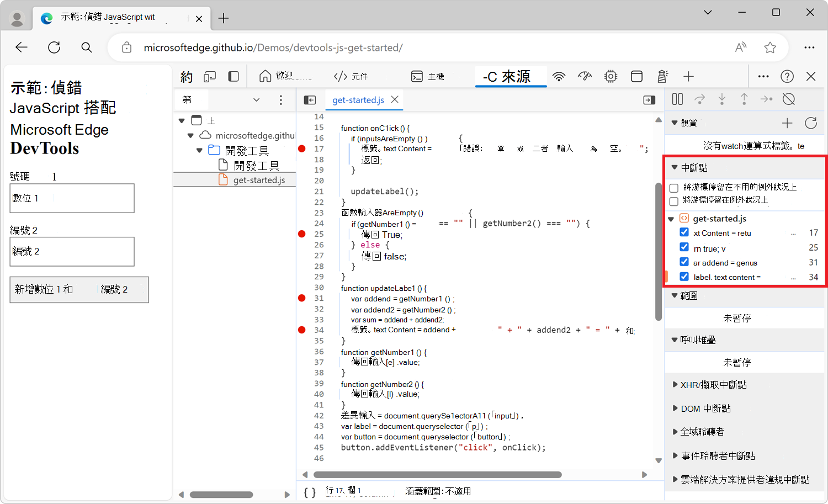Collapse the Breakpoints section

674,167
